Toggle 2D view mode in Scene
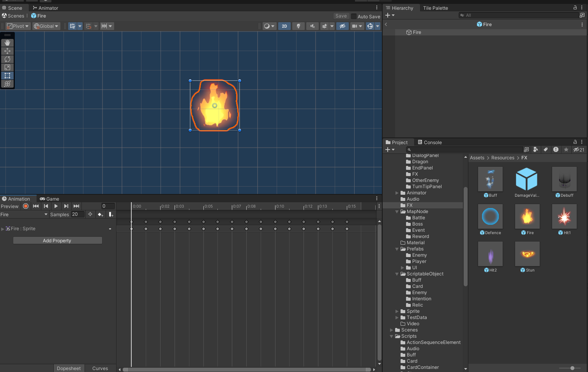 [x=284, y=26]
